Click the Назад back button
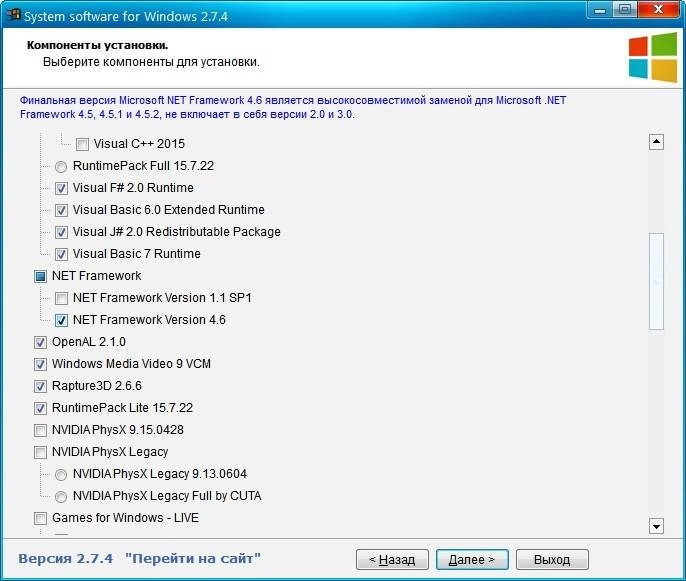The image size is (686, 581). pyautogui.click(x=392, y=559)
